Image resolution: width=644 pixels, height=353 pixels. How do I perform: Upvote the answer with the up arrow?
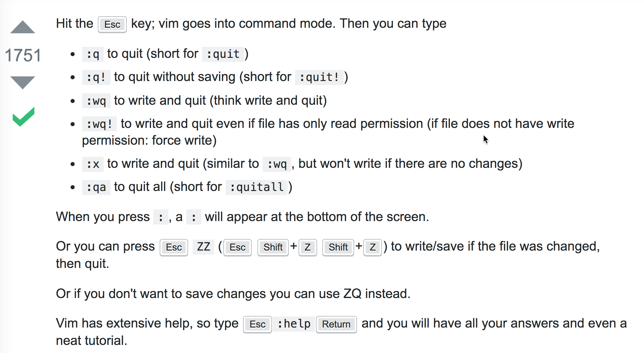[x=23, y=27]
